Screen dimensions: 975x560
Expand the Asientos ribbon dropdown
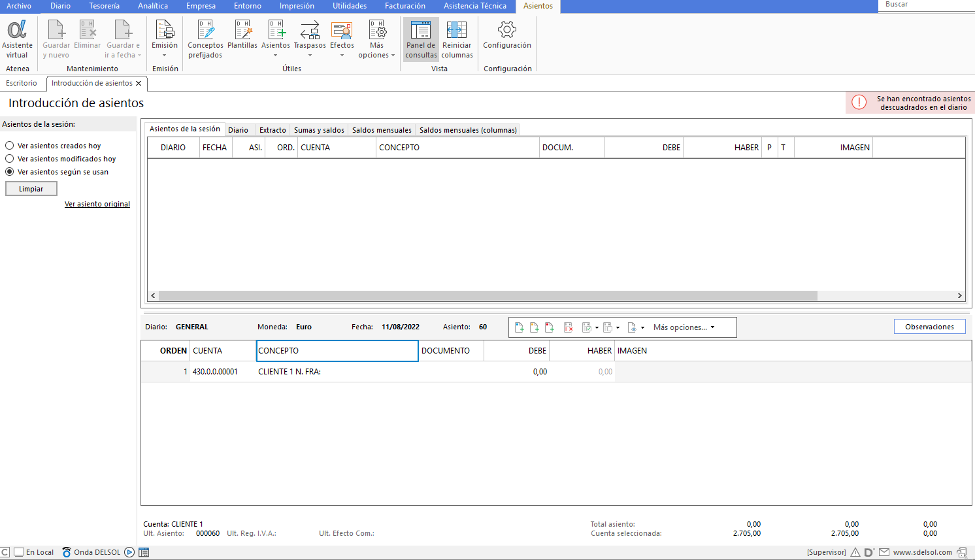pyautogui.click(x=276, y=56)
